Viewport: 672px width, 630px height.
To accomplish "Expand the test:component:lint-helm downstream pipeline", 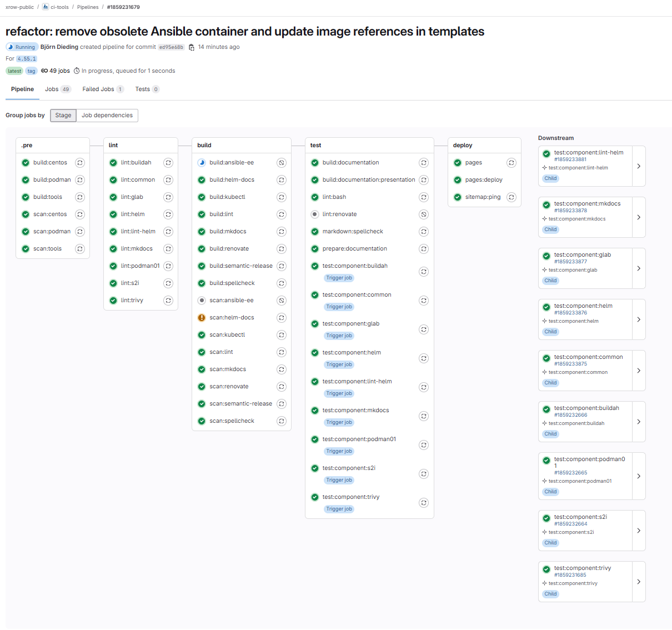I will coord(639,166).
